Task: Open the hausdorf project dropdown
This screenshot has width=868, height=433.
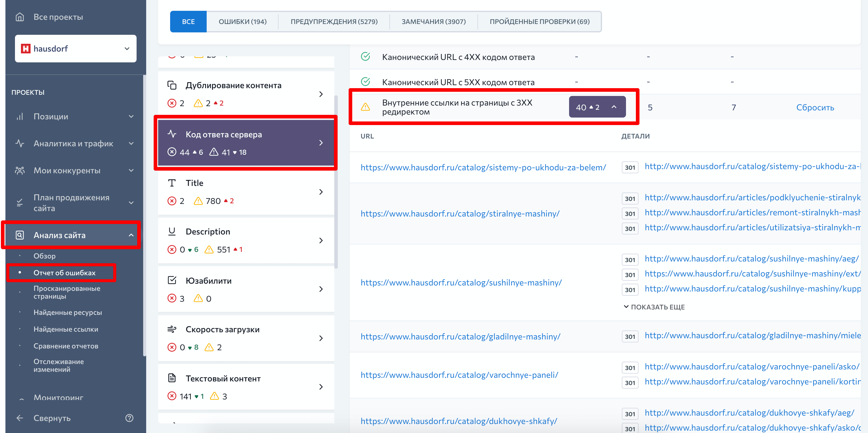Action: tap(75, 49)
